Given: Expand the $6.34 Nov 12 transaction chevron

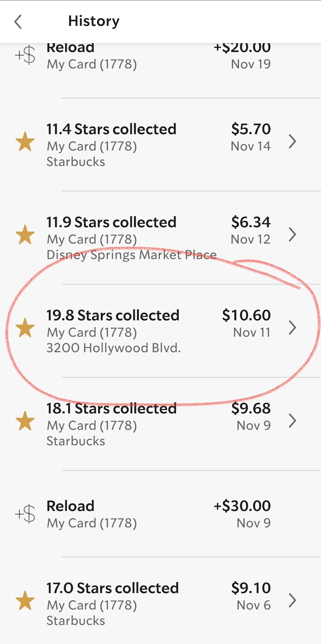Looking at the screenshot, I should click(x=292, y=235).
